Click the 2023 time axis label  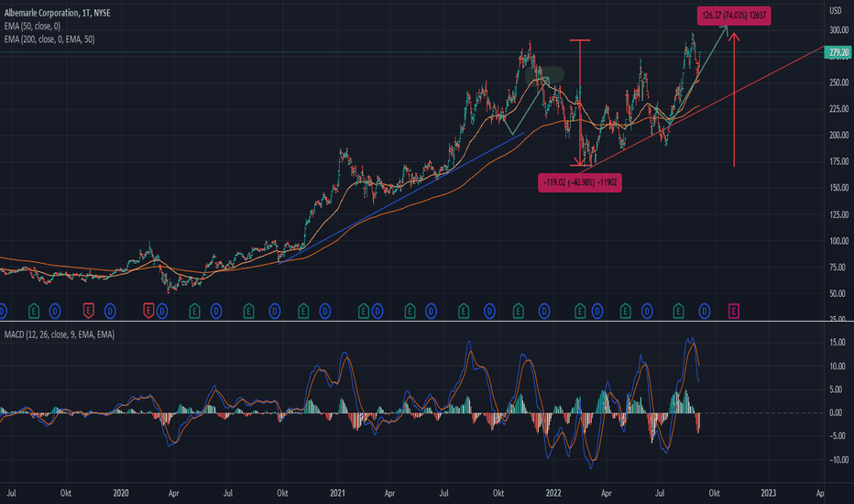[x=769, y=493]
